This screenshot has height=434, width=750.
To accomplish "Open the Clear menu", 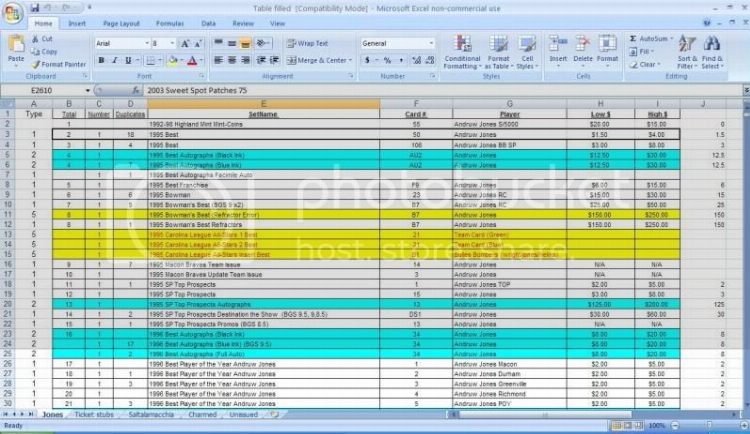I will tap(645, 64).
